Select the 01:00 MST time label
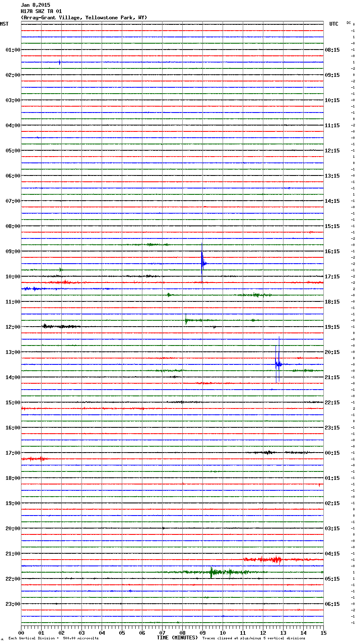This screenshot has height=644, width=357. 13,50
